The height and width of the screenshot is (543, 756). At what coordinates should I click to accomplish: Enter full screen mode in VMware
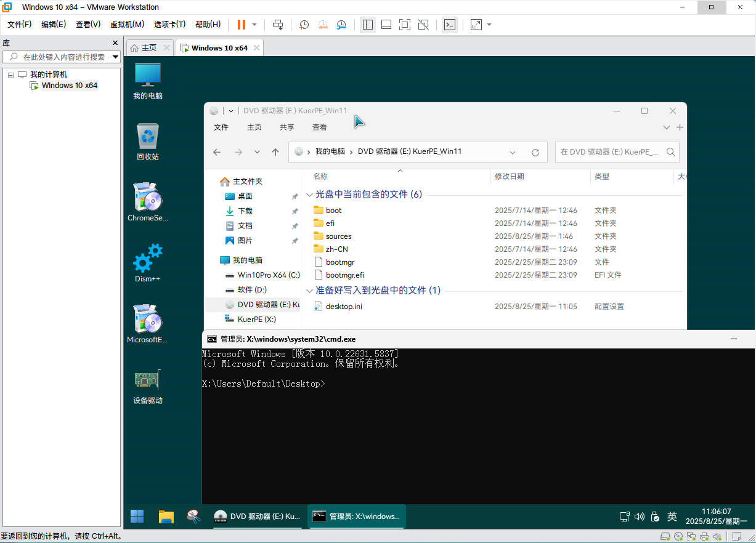tap(405, 25)
